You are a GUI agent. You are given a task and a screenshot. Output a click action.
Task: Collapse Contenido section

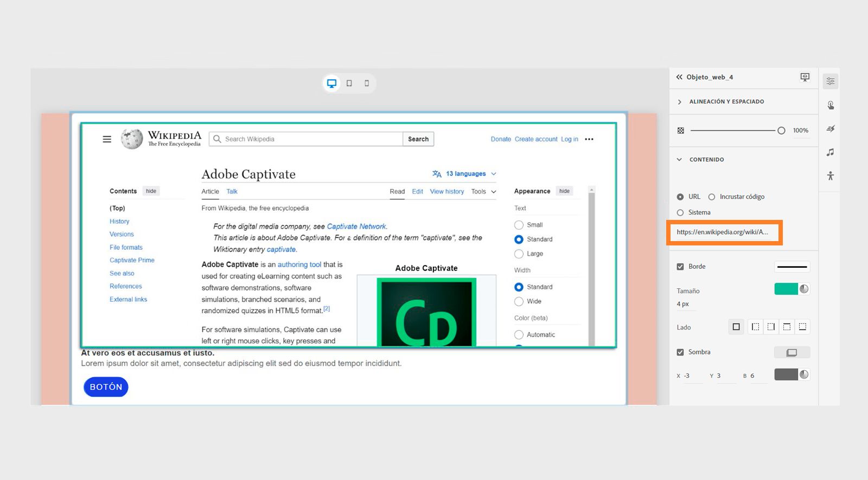pos(679,160)
